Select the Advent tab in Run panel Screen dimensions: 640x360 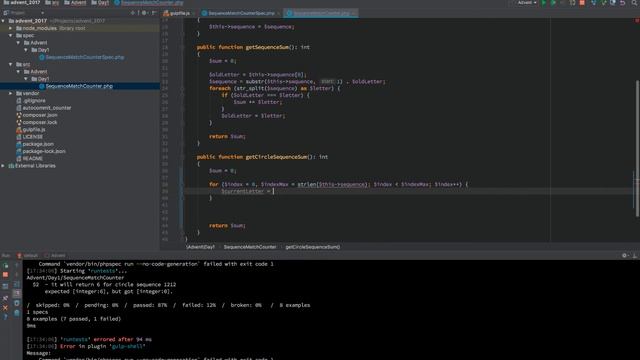coord(55,256)
